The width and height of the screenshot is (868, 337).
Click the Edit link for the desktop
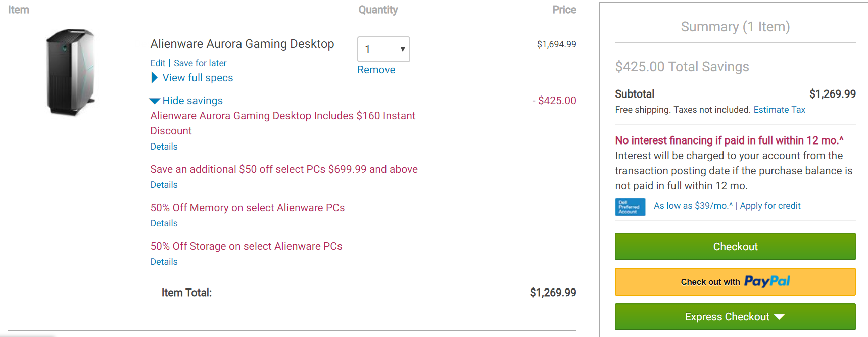[158, 63]
